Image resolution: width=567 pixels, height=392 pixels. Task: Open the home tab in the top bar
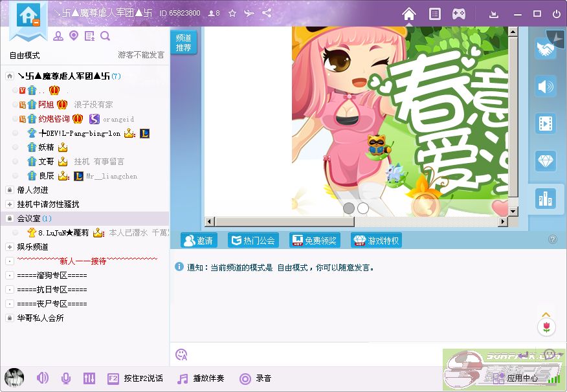click(x=409, y=14)
